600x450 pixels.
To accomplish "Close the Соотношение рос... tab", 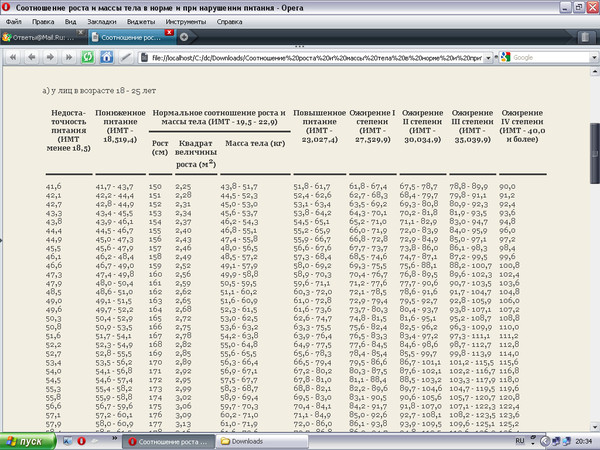I will click(169, 33).
